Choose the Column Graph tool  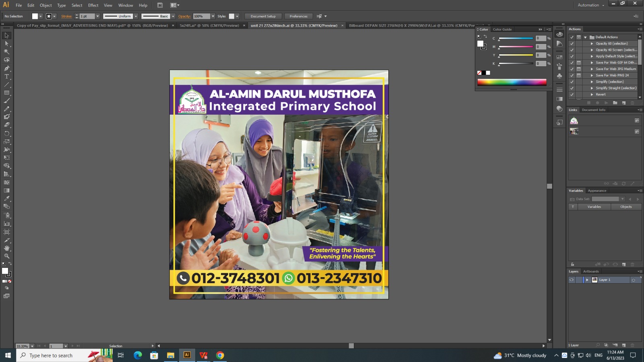6,224
